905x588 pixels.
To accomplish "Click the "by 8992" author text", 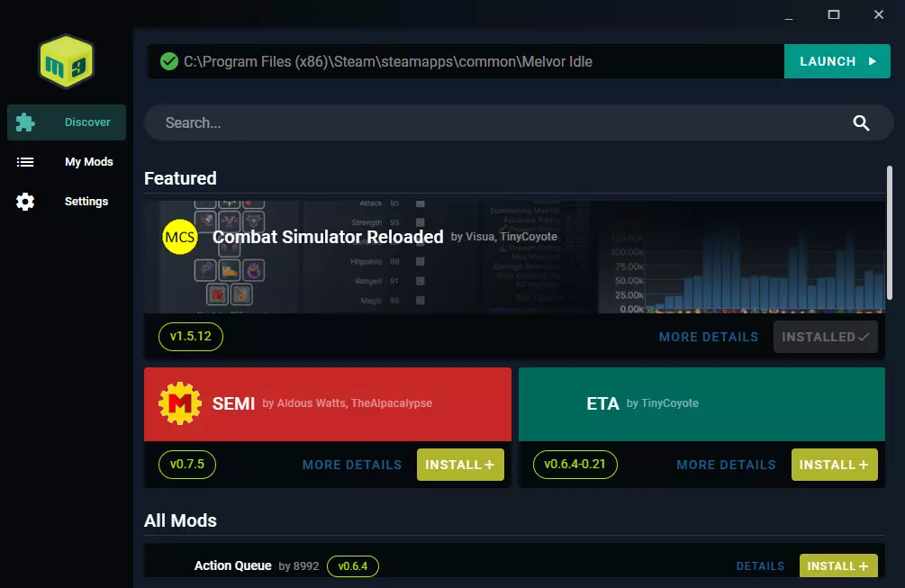I will tap(298, 566).
